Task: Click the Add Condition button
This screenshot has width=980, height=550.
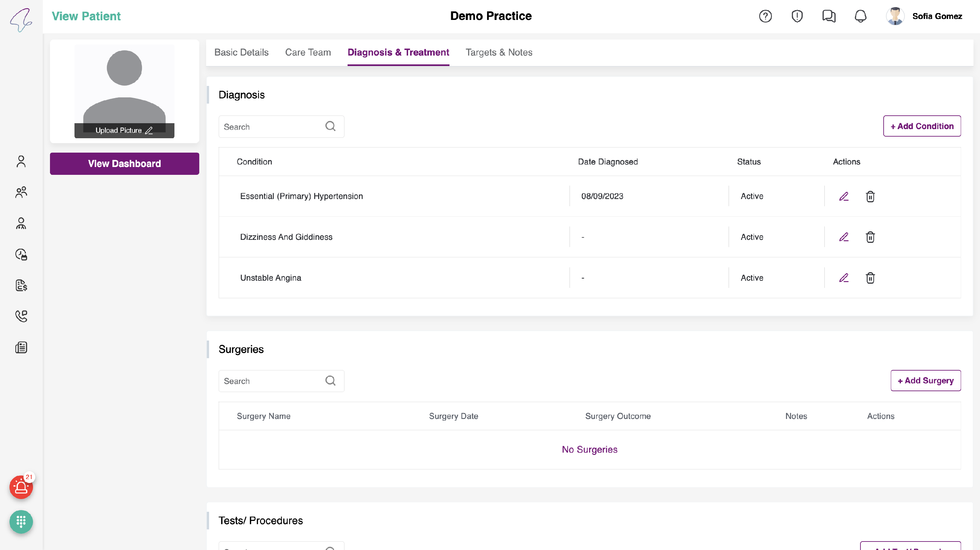Action: point(922,126)
